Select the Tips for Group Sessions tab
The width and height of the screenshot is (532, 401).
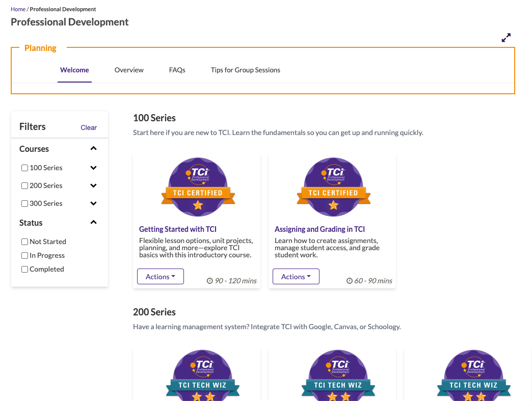(x=245, y=70)
